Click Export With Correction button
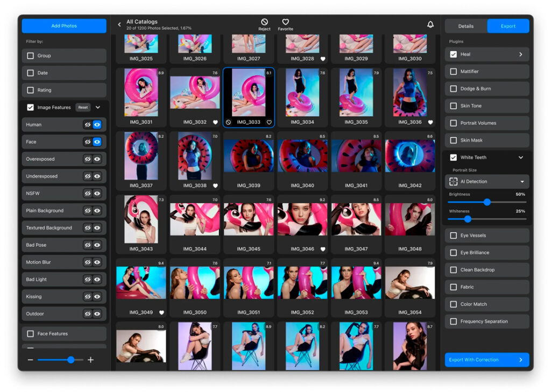 pyautogui.click(x=487, y=360)
